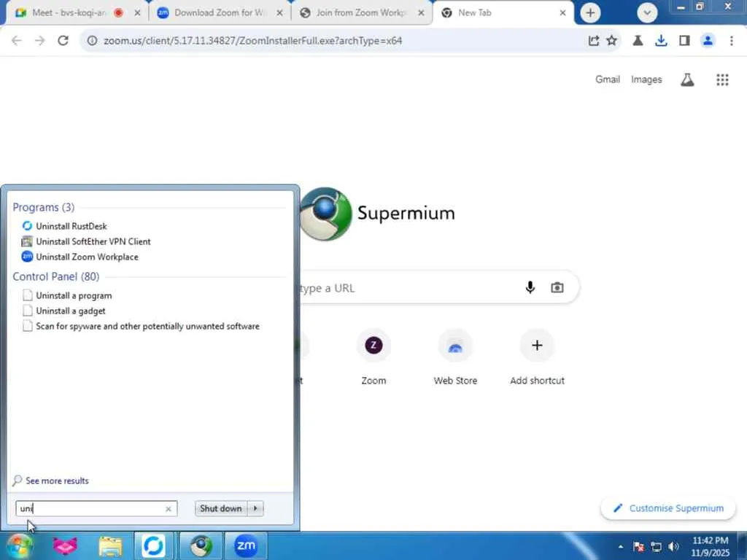The width and height of the screenshot is (747, 560).
Task: Reload the current page
Action: click(x=63, y=41)
